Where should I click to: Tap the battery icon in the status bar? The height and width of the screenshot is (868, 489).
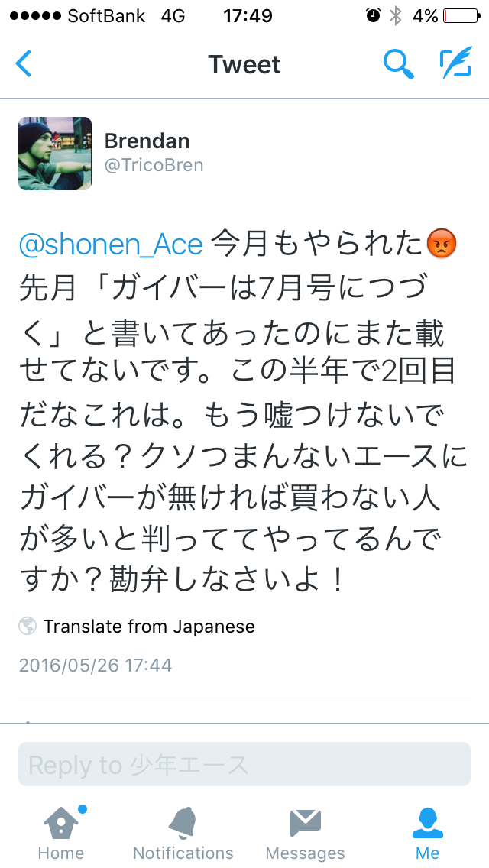point(461,15)
